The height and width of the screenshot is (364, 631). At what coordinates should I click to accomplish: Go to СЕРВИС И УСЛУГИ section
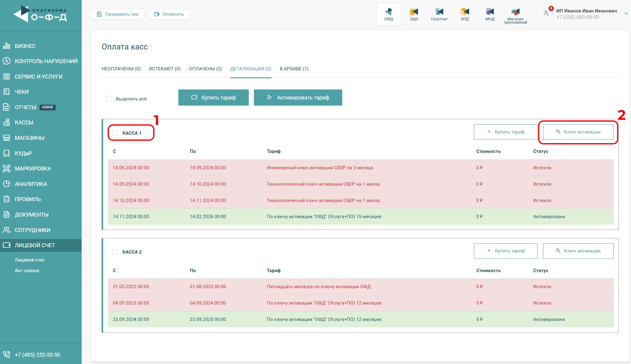tap(41, 77)
